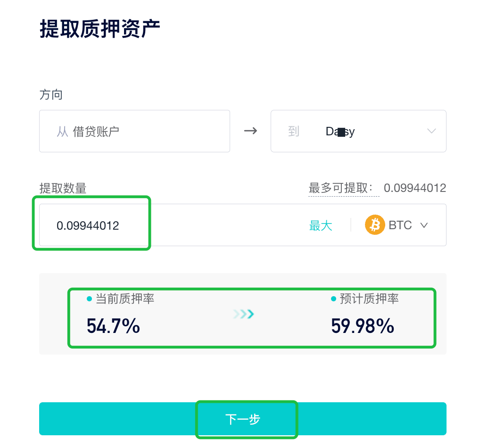Image resolution: width=480 pixels, height=448 pixels.
Task: Click the estimated collateral rate 59.98%
Action: pos(362,326)
